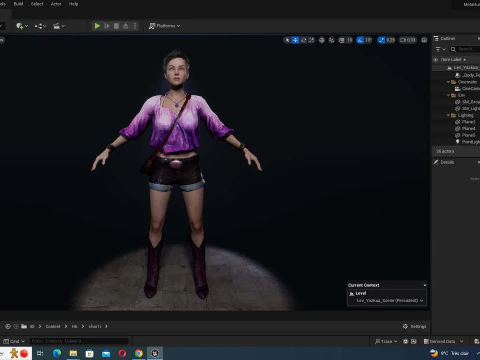Open the Select menu
480x360 pixels.
coord(37,4)
